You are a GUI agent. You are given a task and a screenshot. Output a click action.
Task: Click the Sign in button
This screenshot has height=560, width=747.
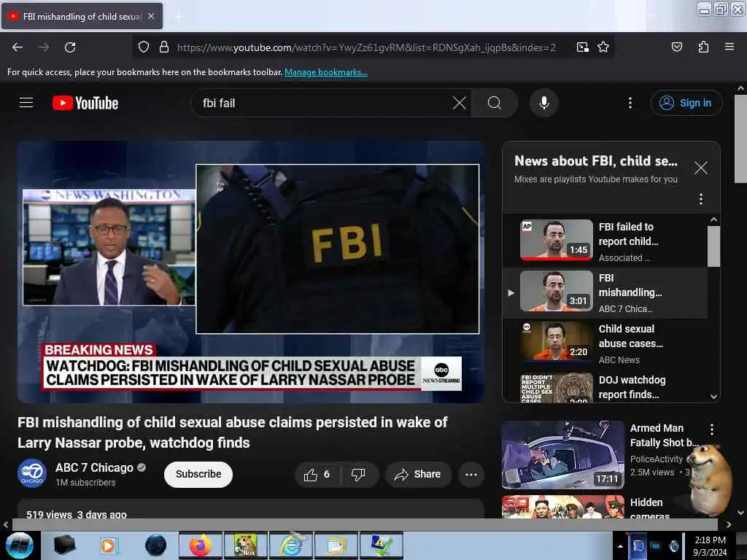pyautogui.click(x=686, y=103)
